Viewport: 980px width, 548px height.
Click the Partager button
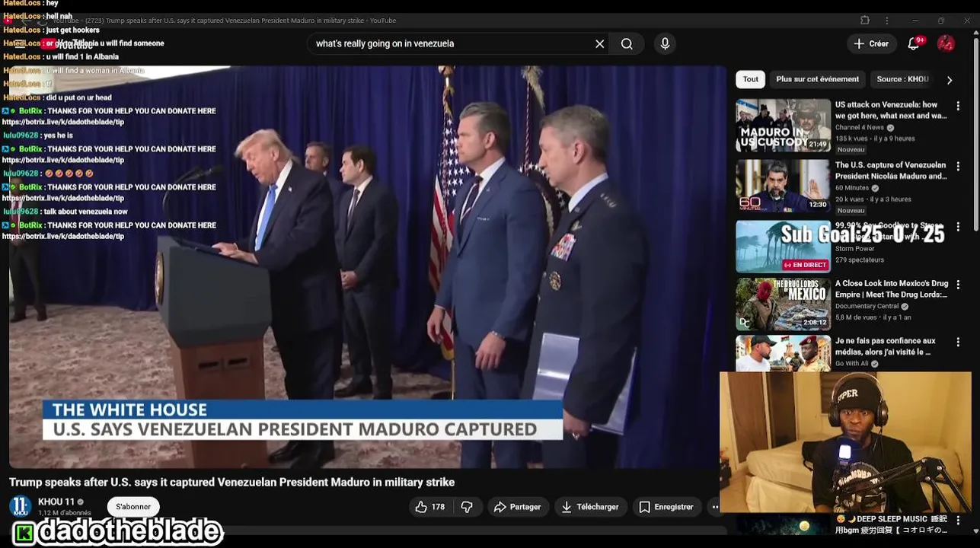[517, 507]
